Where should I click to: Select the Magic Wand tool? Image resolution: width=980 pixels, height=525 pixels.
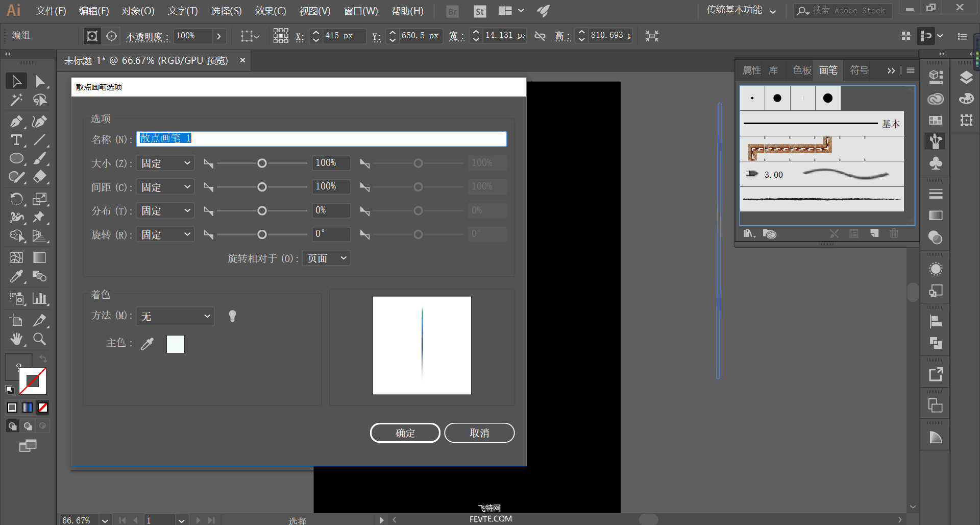tap(16, 100)
